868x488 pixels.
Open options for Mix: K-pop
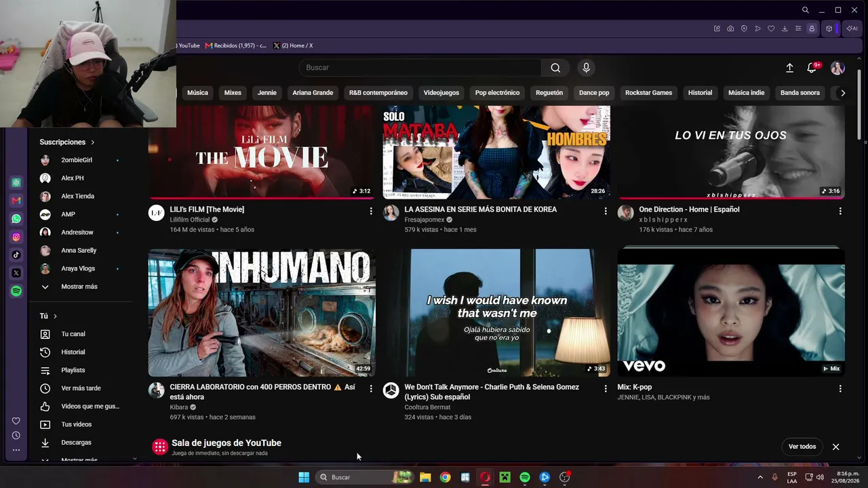[840, 388]
